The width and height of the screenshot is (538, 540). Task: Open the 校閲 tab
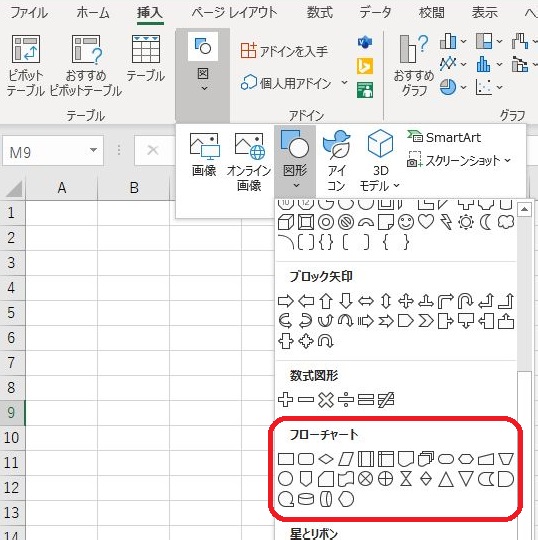[x=431, y=13]
